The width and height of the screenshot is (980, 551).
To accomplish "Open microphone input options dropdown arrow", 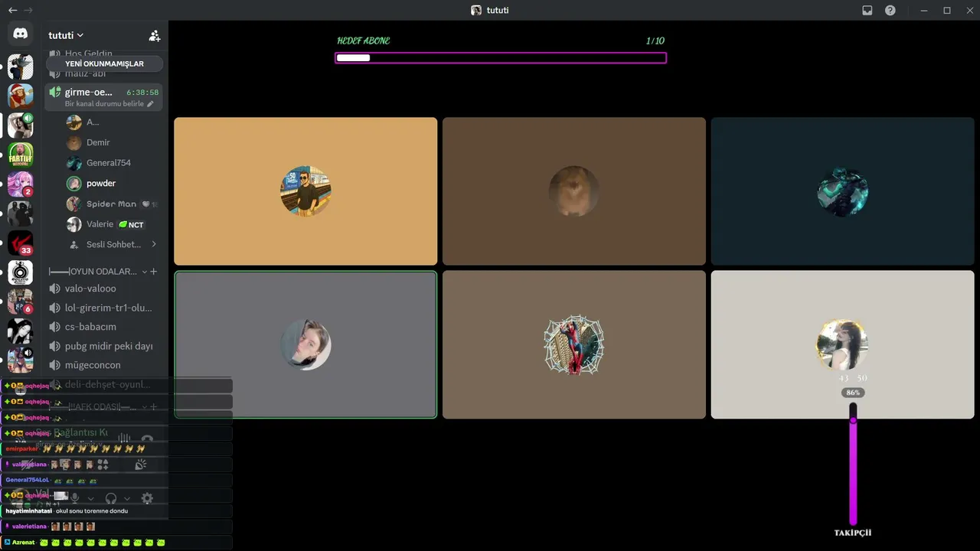I will (91, 498).
